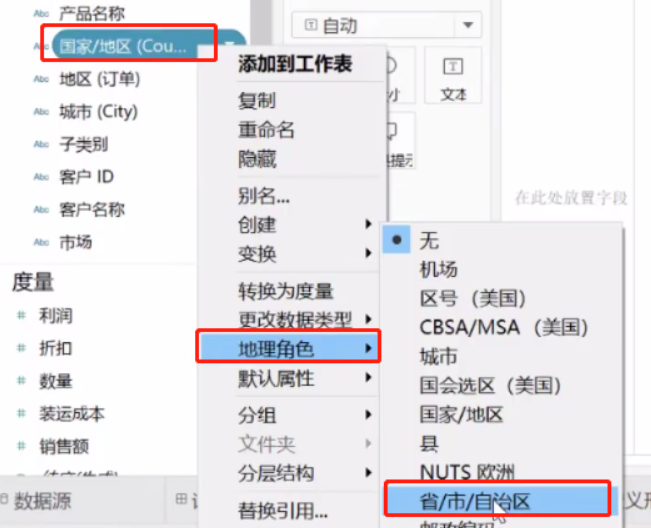651x528 pixels.
Task: Click Abc type icon beside 客户名称
Action: click(41, 210)
